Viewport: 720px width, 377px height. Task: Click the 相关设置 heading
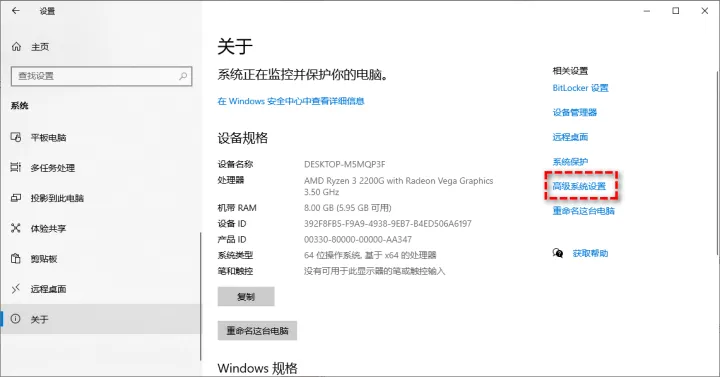pyautogui.click(x=570, y=71)
